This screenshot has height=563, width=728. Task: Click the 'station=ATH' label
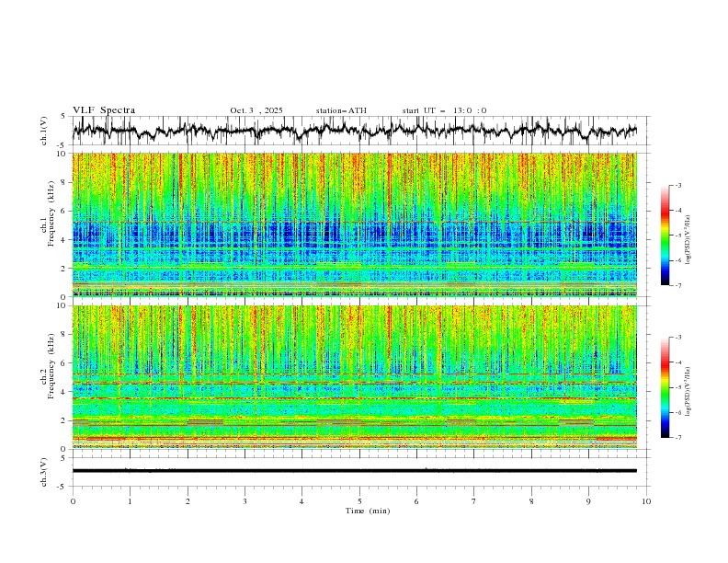[x=341, y=110]
